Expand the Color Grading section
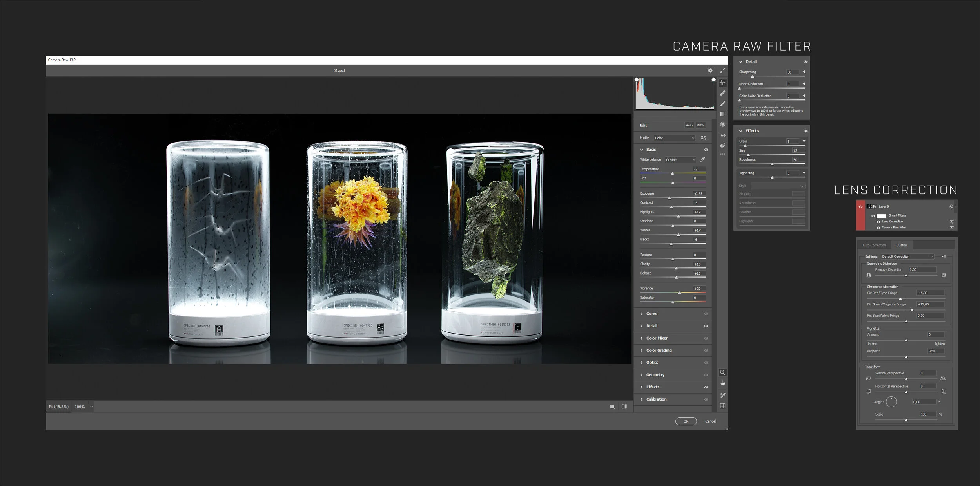 [659, 350]
